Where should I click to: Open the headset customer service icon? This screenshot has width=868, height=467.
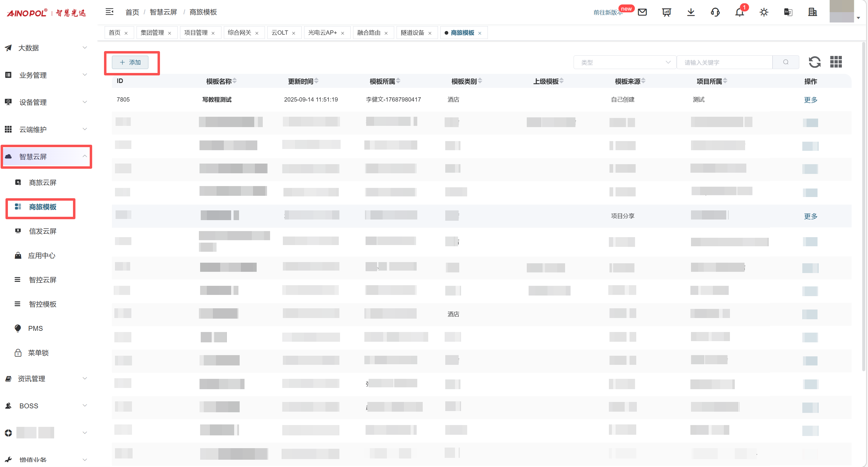tap(715, 12)
